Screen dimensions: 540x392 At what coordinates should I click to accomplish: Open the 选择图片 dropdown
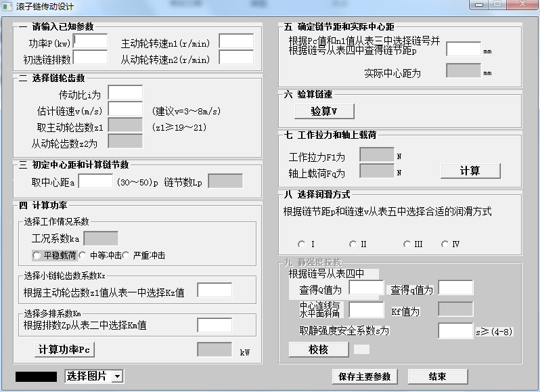coord(118,376)
